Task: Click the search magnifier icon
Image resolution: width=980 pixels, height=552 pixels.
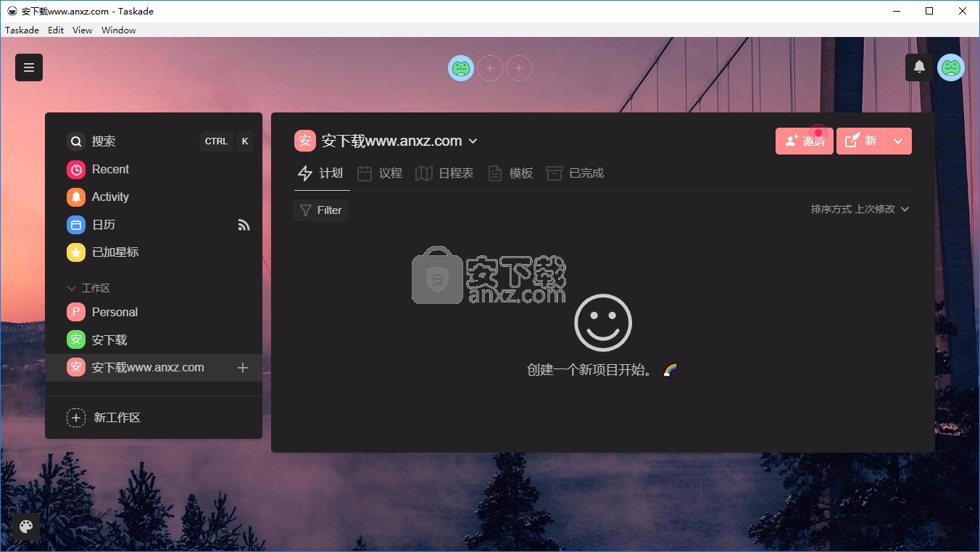Action: tap(76, 141)
